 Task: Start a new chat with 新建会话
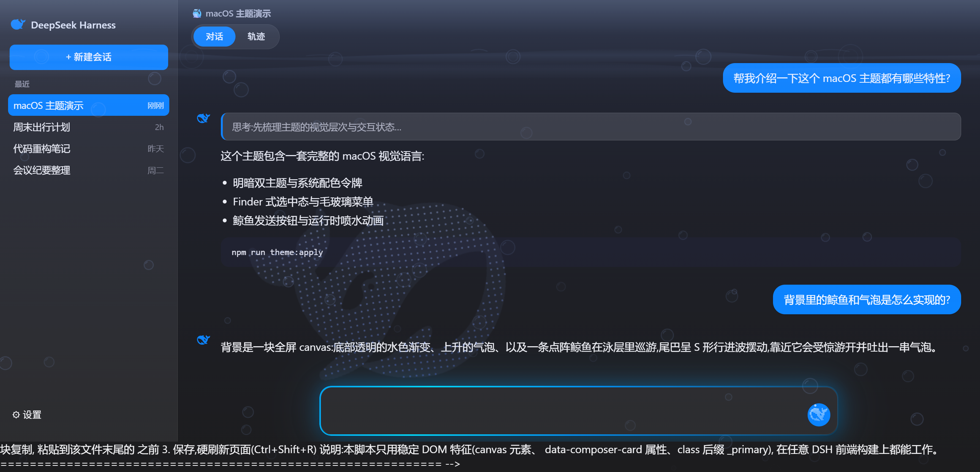click(89, 57)
